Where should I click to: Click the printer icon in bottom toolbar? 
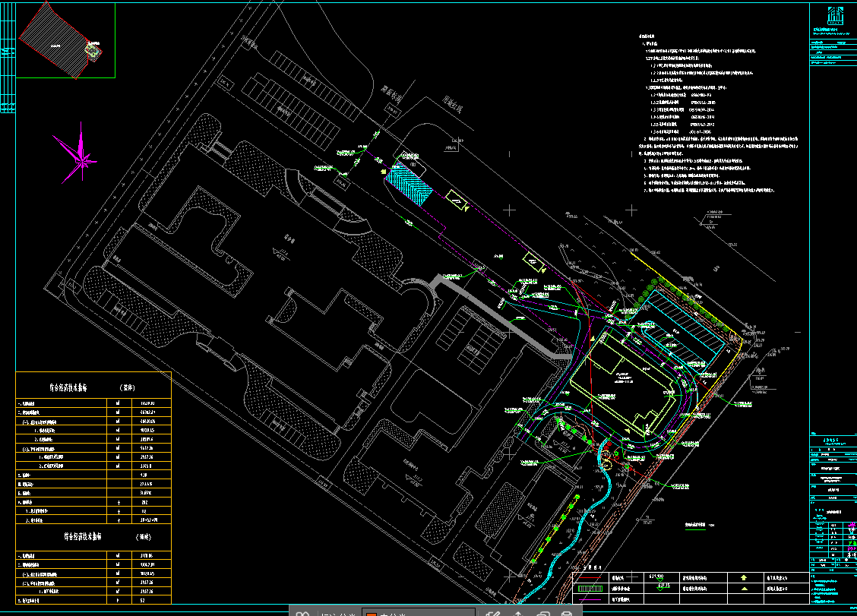tap(567, 614)
